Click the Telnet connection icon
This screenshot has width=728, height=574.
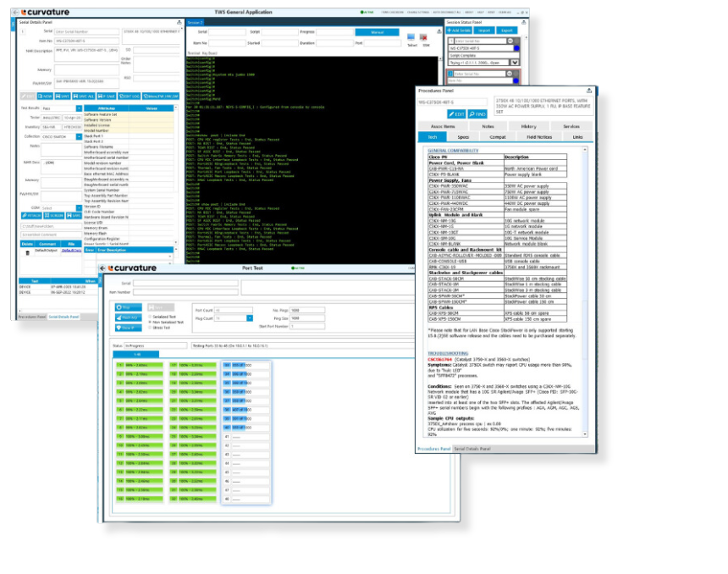411,36
